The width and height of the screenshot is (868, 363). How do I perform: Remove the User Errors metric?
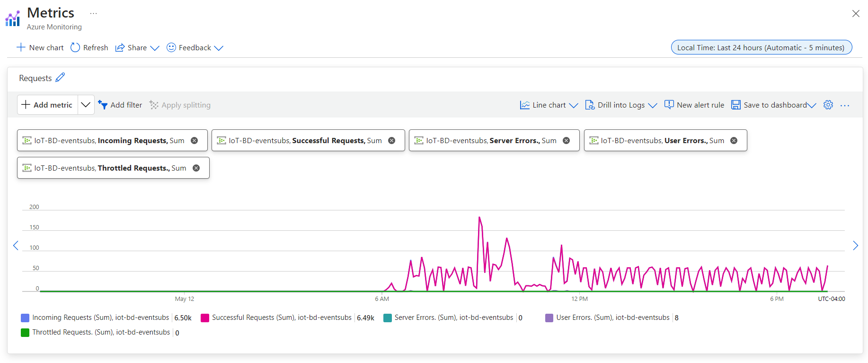tap(734, 140)
